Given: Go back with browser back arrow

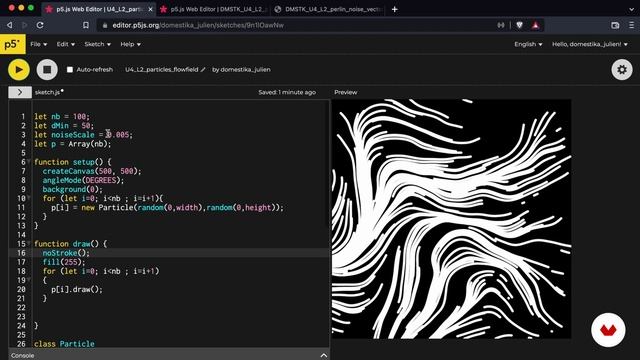Looking at the screenshot, I should (x=9, y=25).
